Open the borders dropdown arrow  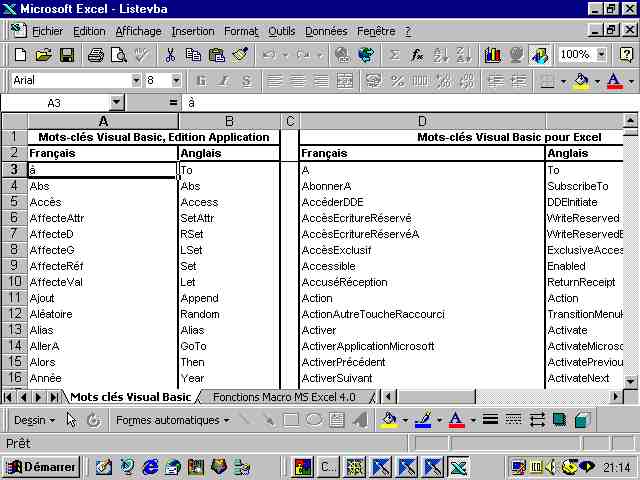pyautogui.click(x=564, y=81)
